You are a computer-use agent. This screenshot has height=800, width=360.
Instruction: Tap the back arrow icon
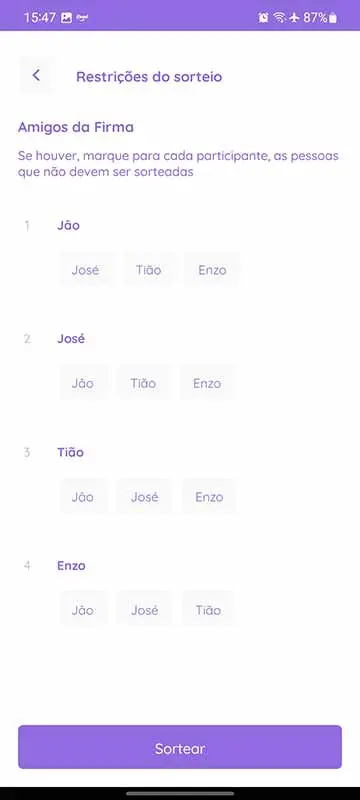point(36,76)
